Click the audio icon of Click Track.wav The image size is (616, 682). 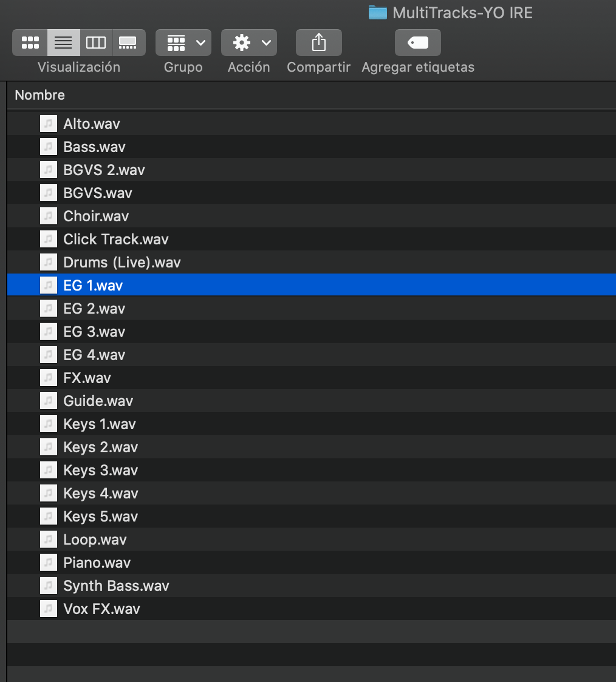tap(49, 239)
